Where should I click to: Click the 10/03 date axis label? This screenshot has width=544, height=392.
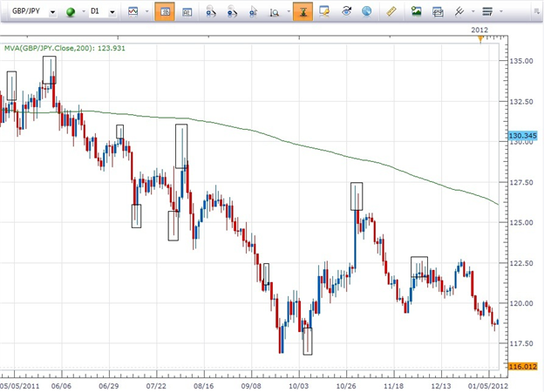point(298,386)
